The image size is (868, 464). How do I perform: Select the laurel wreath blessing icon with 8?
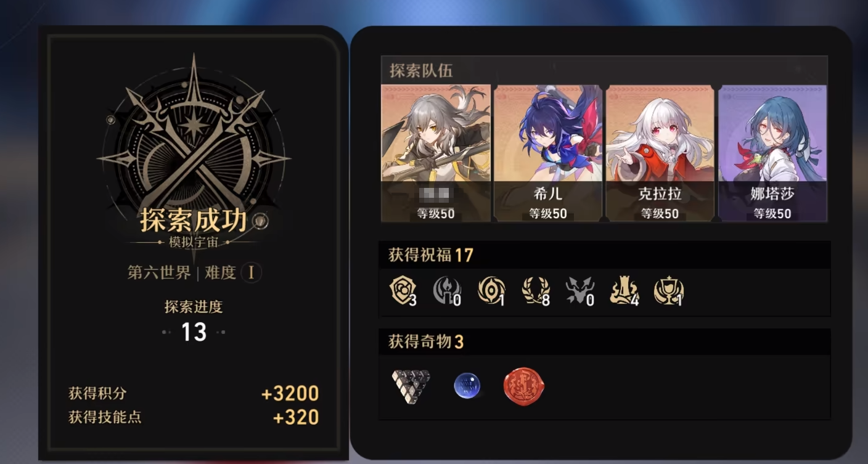[535, 290]
